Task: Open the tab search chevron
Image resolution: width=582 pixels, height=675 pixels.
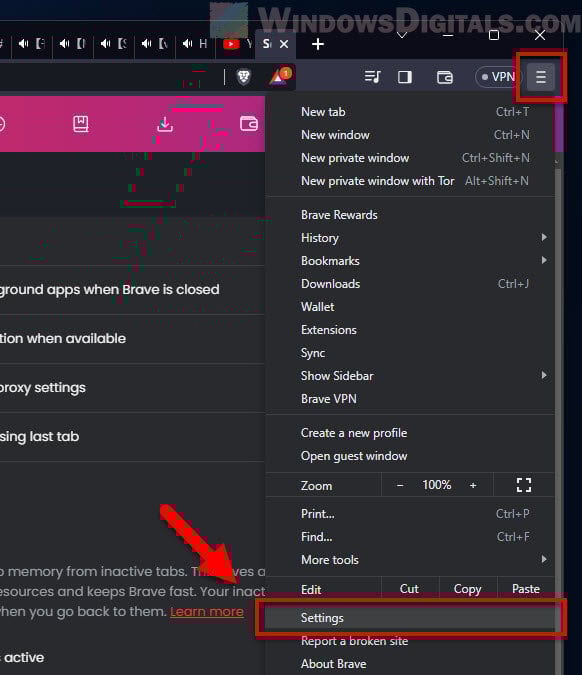Action: [x=402, y=35]
